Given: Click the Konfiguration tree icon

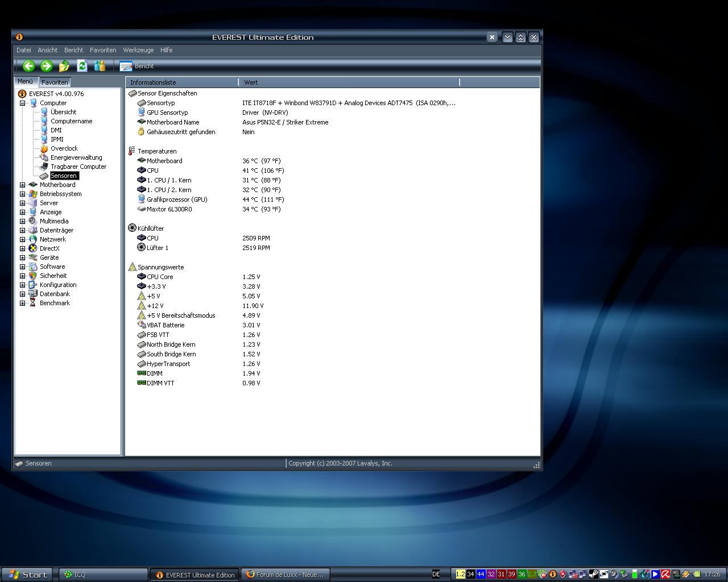Looking at the screenshot, I should point(33,285).
